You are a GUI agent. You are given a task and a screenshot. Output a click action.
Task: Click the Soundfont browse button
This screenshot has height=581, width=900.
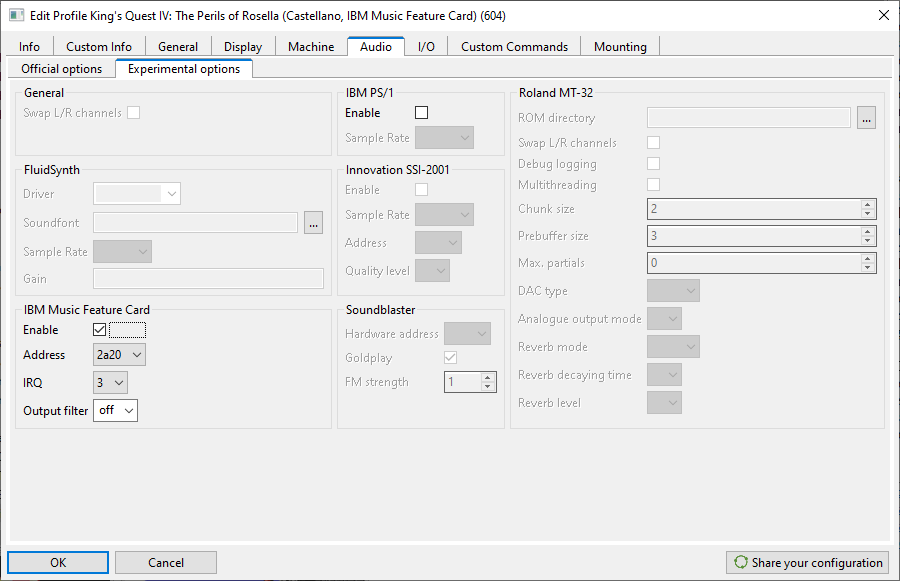(x=314, y=223)
